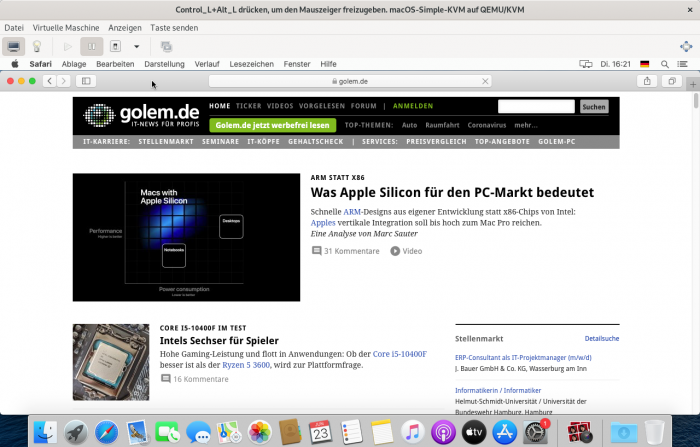Show virtual hardware details lightbulb

pyautogui.click(x=37, y=46)
